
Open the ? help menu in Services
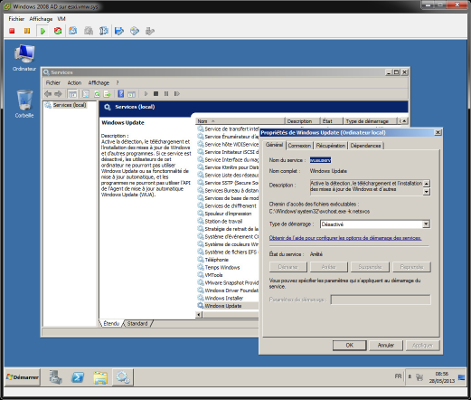pos(117,83)
